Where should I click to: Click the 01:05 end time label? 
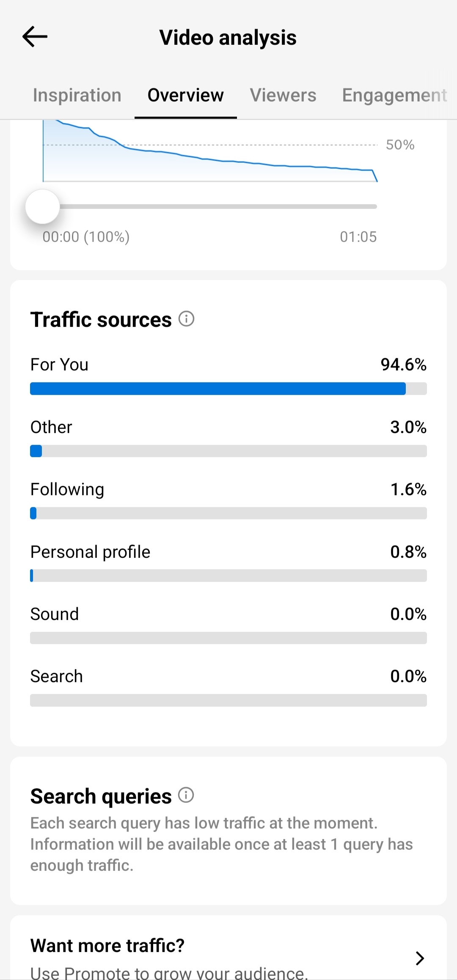coord(358,237)
